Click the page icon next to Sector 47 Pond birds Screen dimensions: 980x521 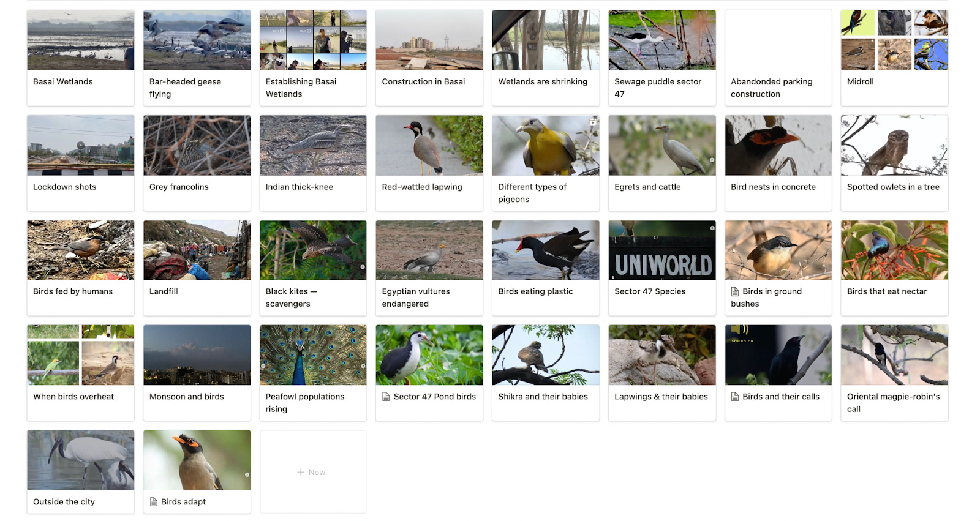tap(386, 397)
